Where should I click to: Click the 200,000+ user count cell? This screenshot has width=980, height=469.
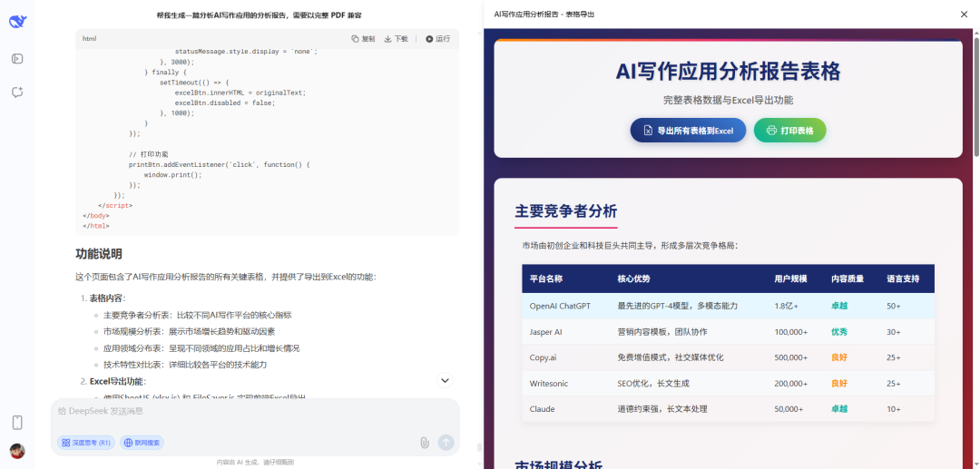[x=791, y=384]
